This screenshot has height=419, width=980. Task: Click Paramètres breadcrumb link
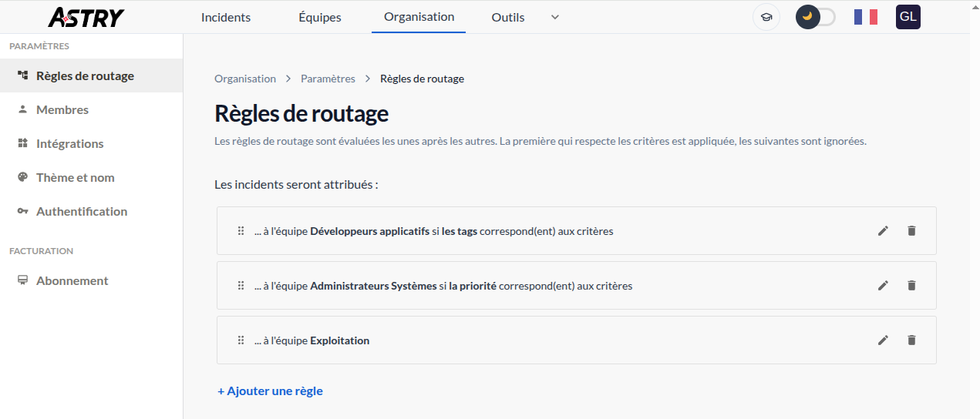pos(328,79)
